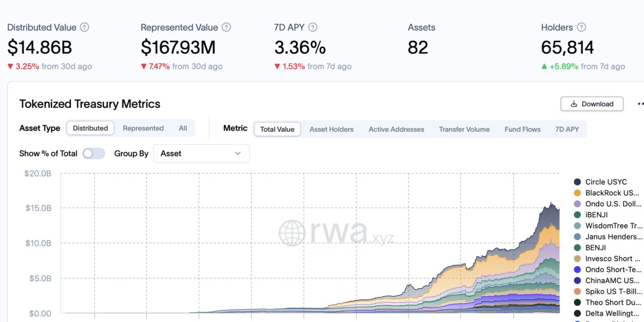Click the $167.93M represented value

[x=178, y=47]
